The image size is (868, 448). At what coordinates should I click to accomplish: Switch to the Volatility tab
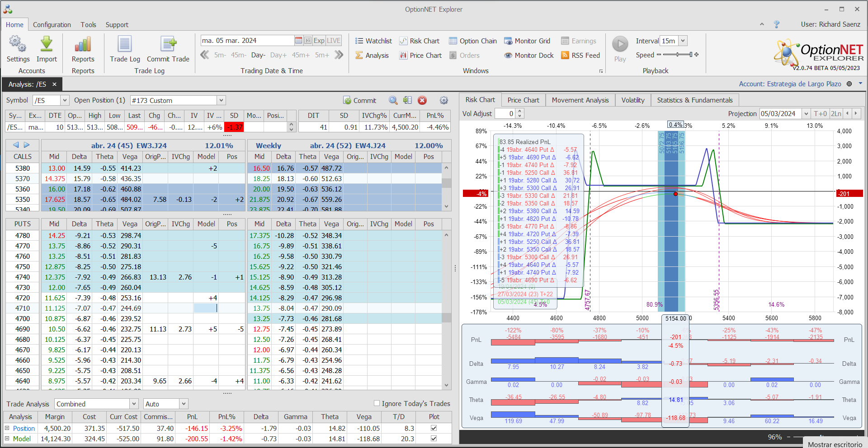click(633, 100)
